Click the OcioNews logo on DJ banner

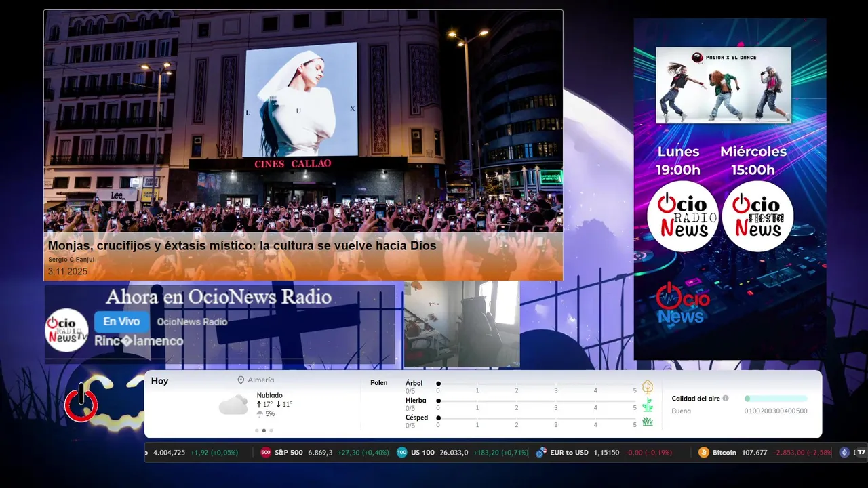[x=683, y=302]
